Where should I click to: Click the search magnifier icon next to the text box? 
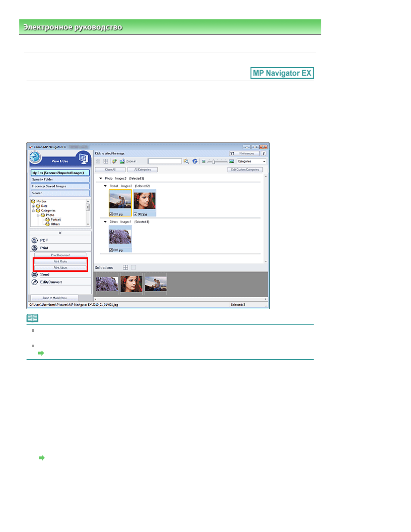[186, 162]
